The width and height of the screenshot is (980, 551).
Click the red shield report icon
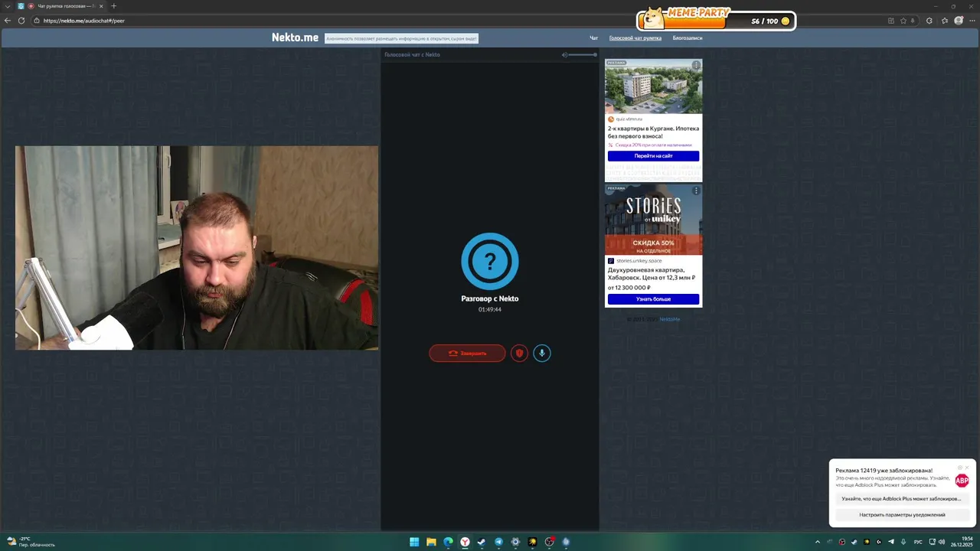point(519,353)
